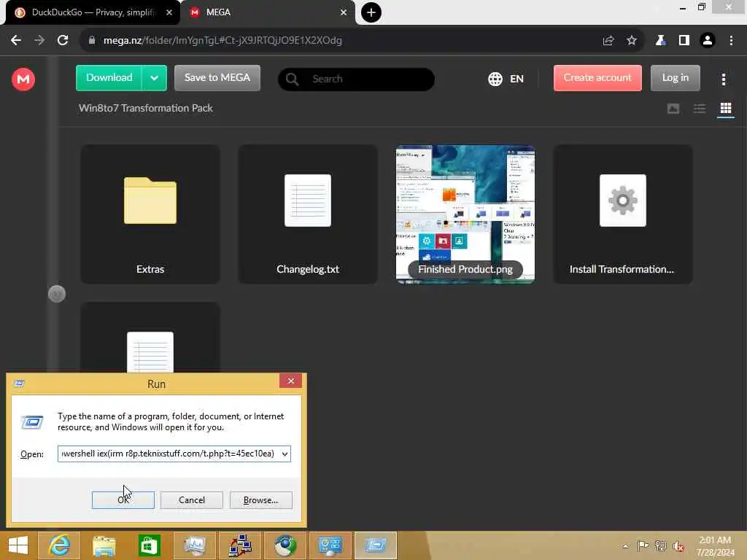Open the Windows Store taskbar icon
The height and width of the screenshot is (560, 747).
click(149, 545)
